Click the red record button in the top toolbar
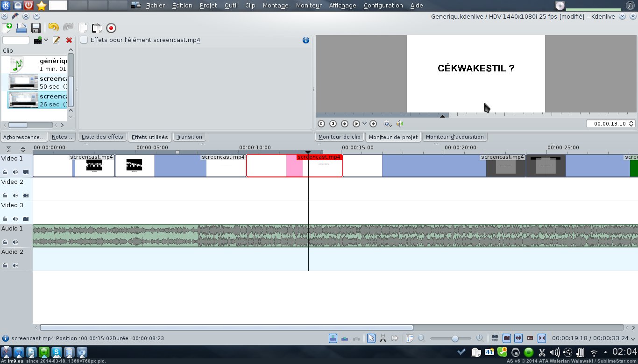638x364 pixels. 111,28
